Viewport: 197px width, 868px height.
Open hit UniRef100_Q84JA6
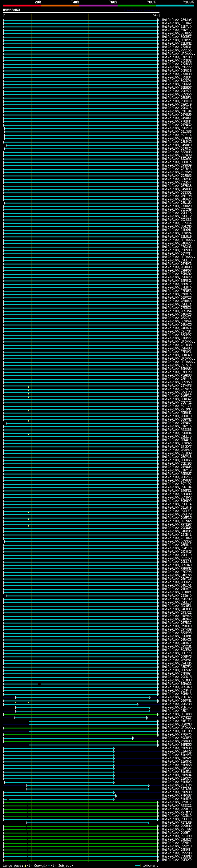177,20
